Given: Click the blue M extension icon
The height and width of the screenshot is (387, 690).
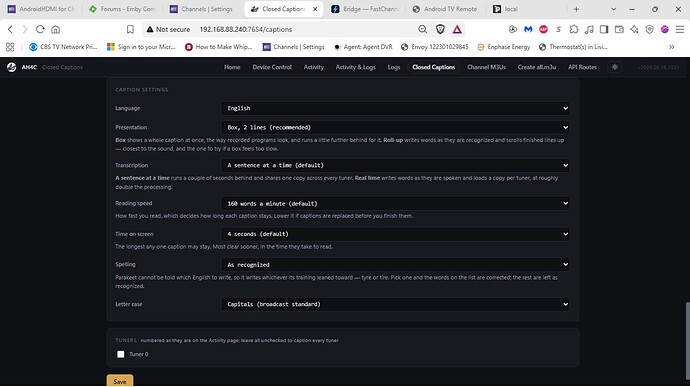Looking at the screenshot, I should [528, 29].
